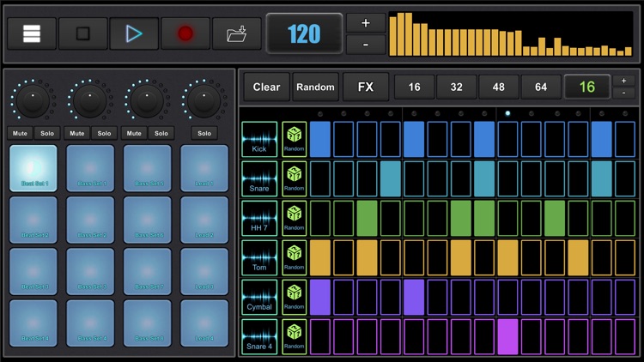Toggle the lit magenta Snare 4 step
Image resolution: width=644 pixels, height=362 pixels.
(x=507, y=336)
